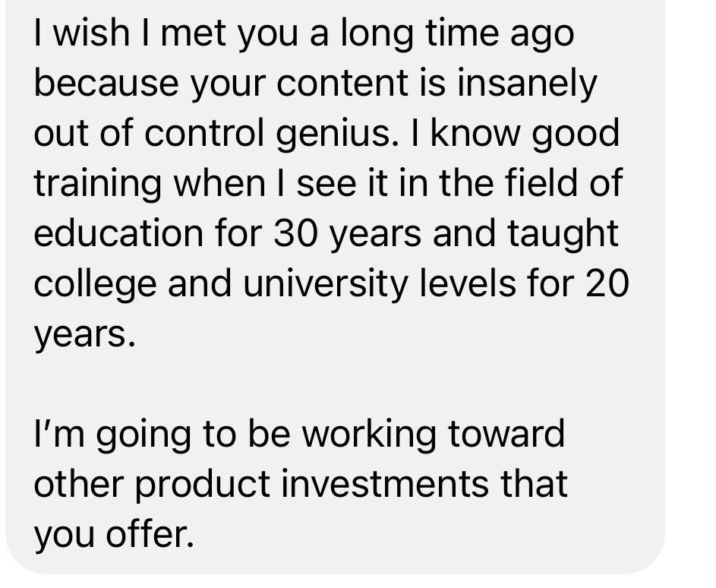Click the word "working" in the message
Screen dimensions: 716x588
coord(369,435)
